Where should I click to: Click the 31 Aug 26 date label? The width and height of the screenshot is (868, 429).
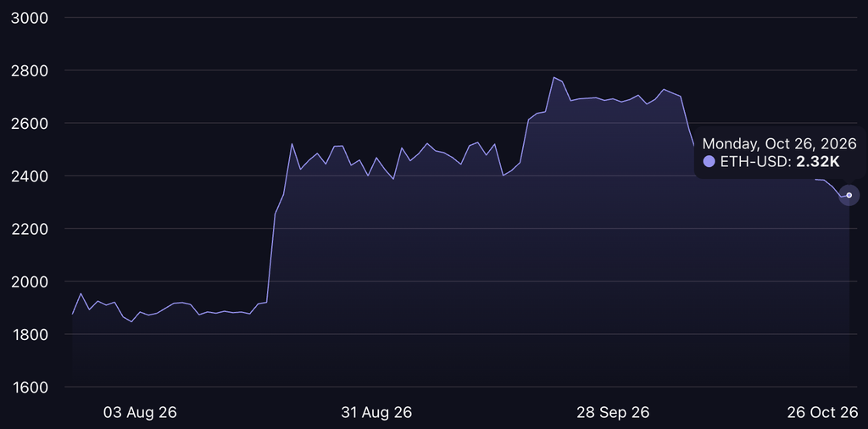376,412
